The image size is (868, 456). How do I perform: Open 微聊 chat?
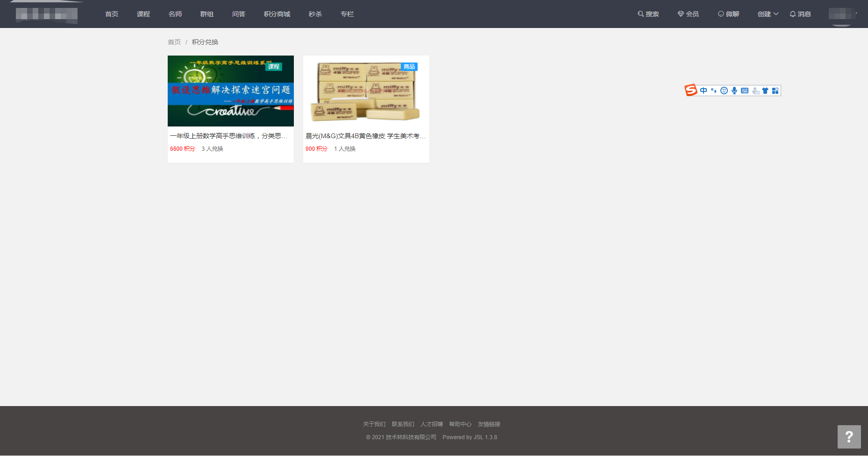[x=729, y=14]
